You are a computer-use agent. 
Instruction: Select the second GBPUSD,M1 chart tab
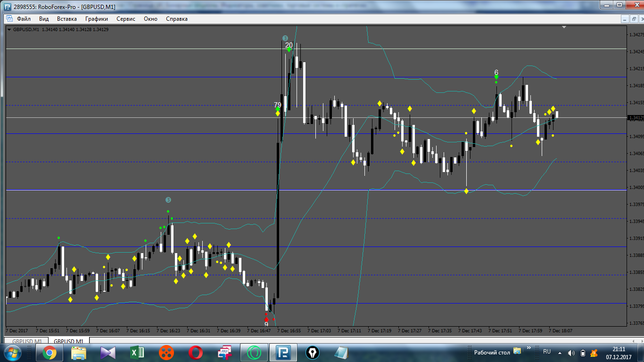click(68, 341)
